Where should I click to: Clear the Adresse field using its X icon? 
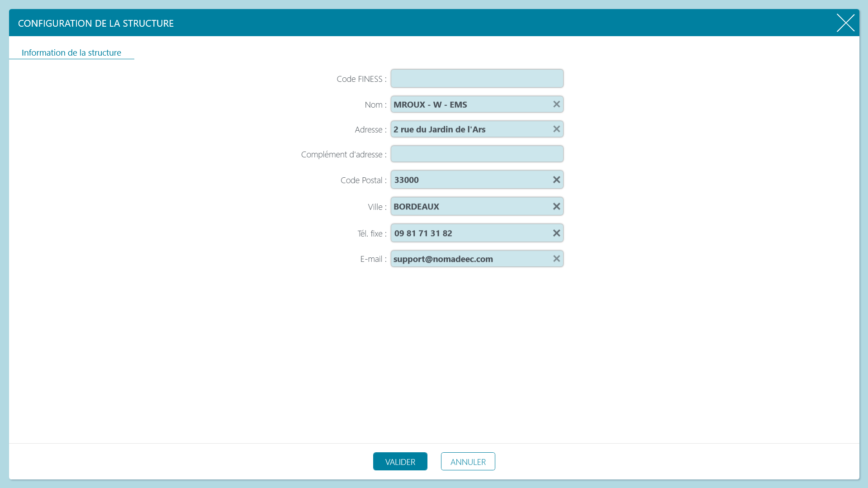(556, 129)
